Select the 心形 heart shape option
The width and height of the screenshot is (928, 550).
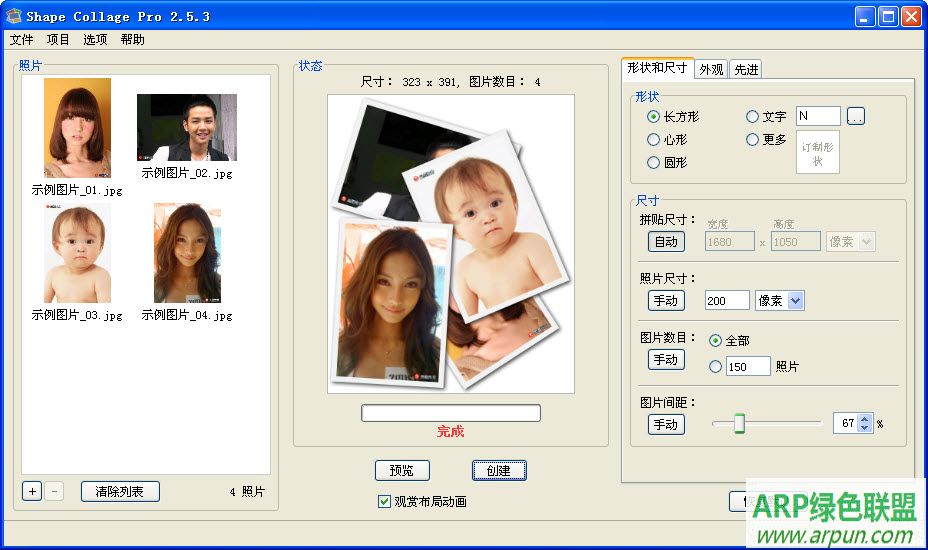coord(667,140)
